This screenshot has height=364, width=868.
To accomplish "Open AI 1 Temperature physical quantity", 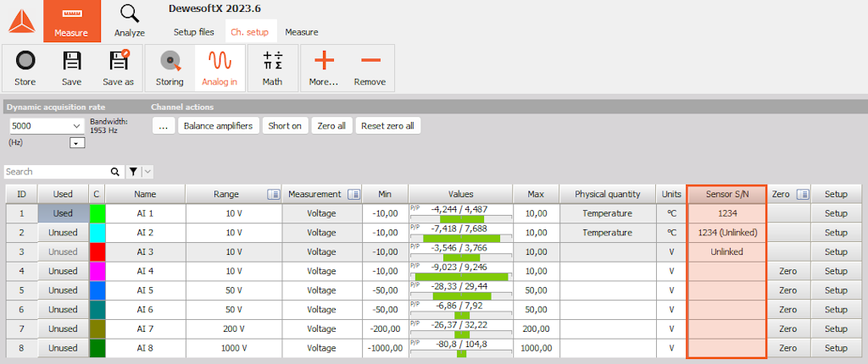I will click(607, 213).
